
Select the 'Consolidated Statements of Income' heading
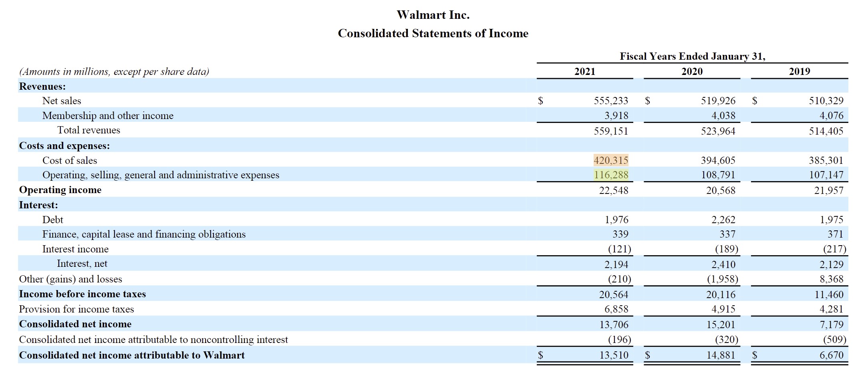coord(433,33)
